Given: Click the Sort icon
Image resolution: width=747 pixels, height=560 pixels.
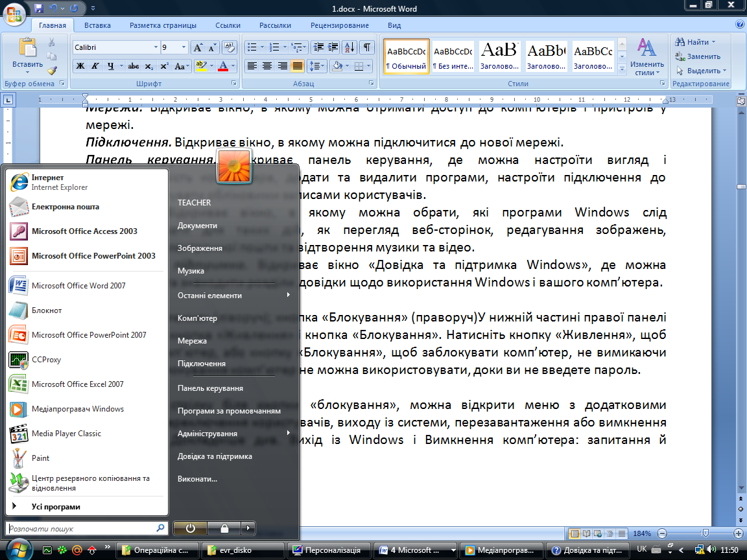Looking at the screenshot, I should [350, 47].
